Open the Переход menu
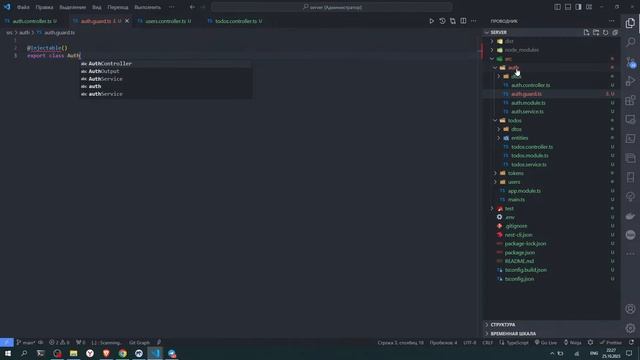The height and width of the screenshot is (360, 640). point(118,7)
